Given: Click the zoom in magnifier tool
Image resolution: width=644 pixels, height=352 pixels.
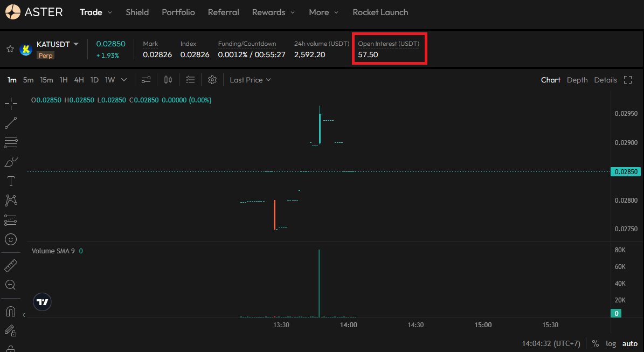Looking at the screenshot, I should point(11,285).
